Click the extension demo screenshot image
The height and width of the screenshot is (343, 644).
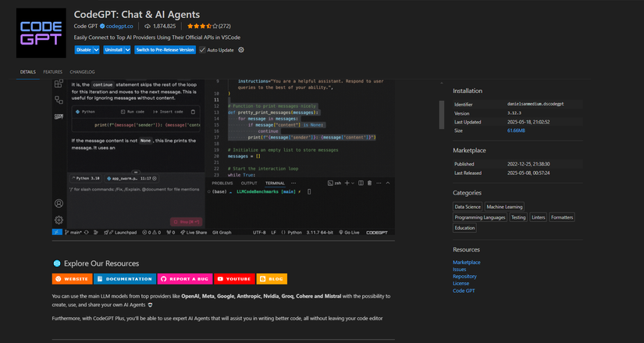[x=222, y=156]
